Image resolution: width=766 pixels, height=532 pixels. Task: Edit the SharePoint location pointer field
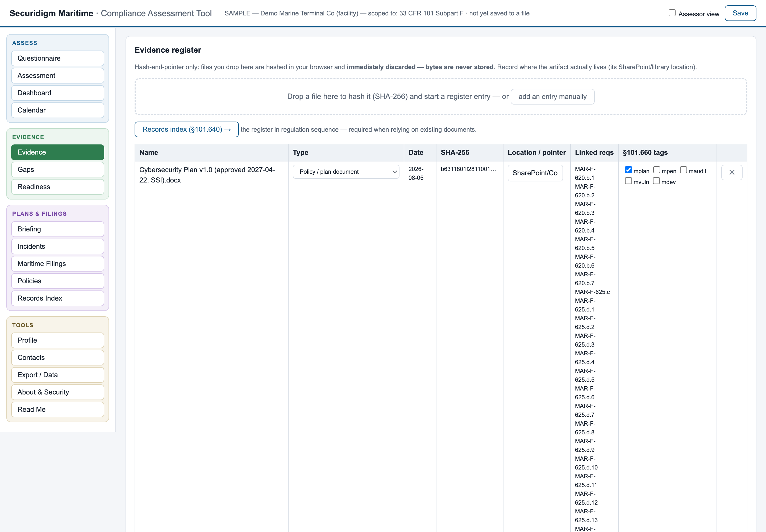(535, 173)
